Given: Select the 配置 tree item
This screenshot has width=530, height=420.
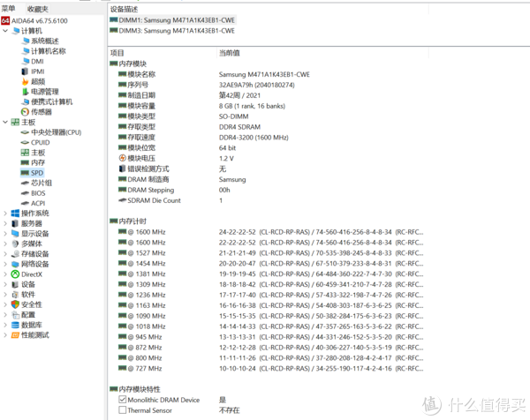Looking at the screenshot, I should (28, 315).
